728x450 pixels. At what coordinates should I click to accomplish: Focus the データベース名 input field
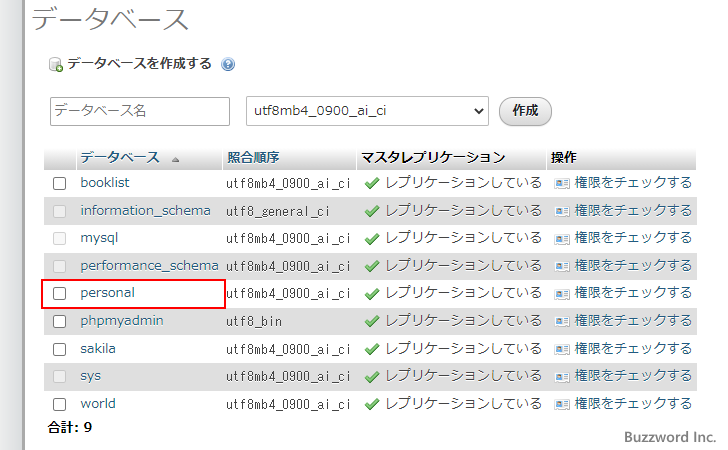(x=140, y=111)
